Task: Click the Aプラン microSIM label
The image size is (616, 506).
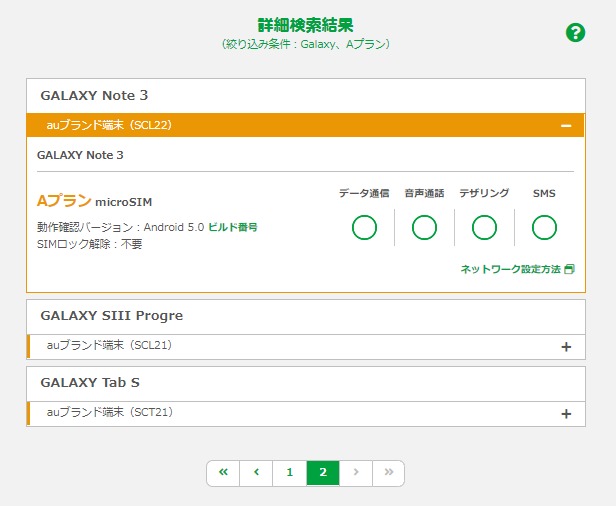Action: pyautogui.click(x=94, y=201)
